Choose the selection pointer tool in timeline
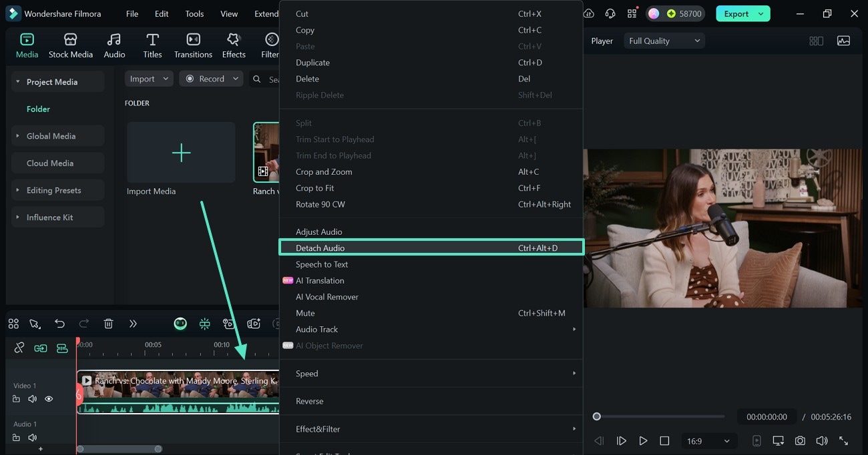Image resolution: width=868 pixels, height=455 pixels. pyautogui.click(x=35, y=324)
